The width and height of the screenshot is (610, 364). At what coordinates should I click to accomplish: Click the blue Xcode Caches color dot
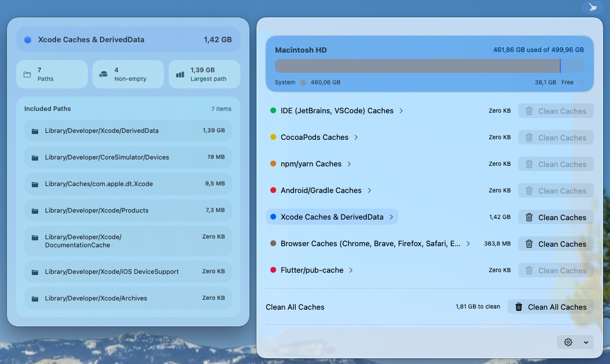pos(273,217)
